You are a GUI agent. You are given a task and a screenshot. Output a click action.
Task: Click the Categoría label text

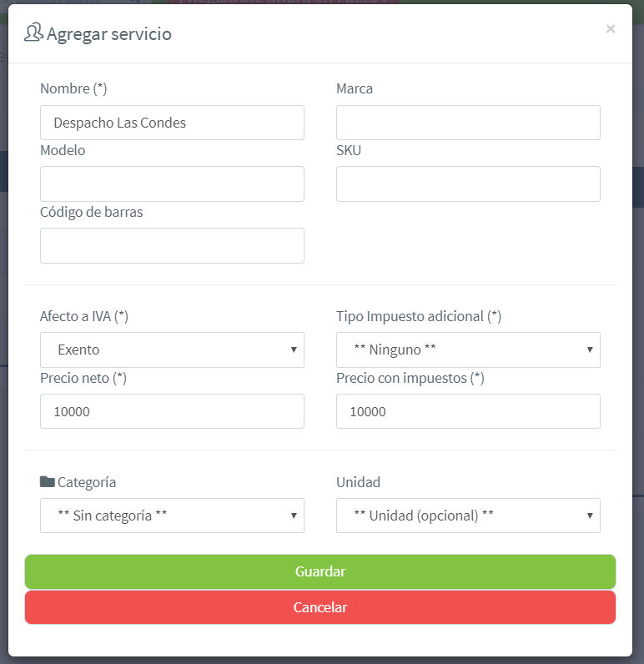point(87,482)
